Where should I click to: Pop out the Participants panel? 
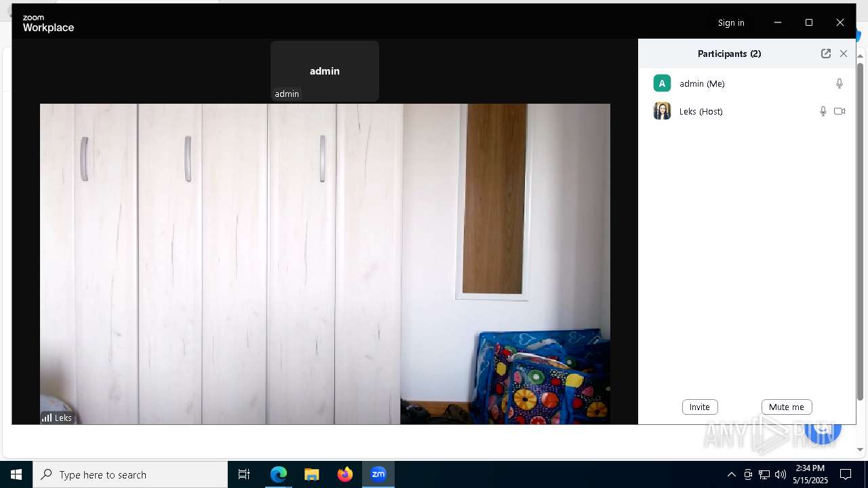point(826,54)
